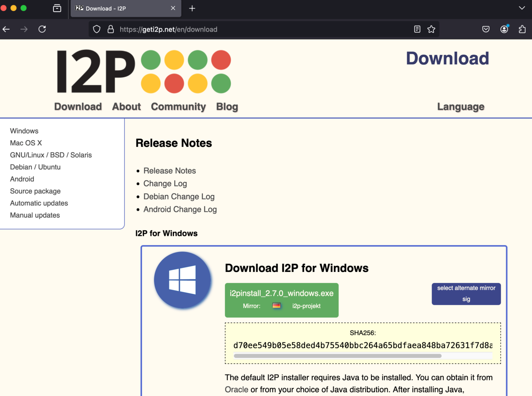
Task: Click the sig signature link
Action: point(466,299)
